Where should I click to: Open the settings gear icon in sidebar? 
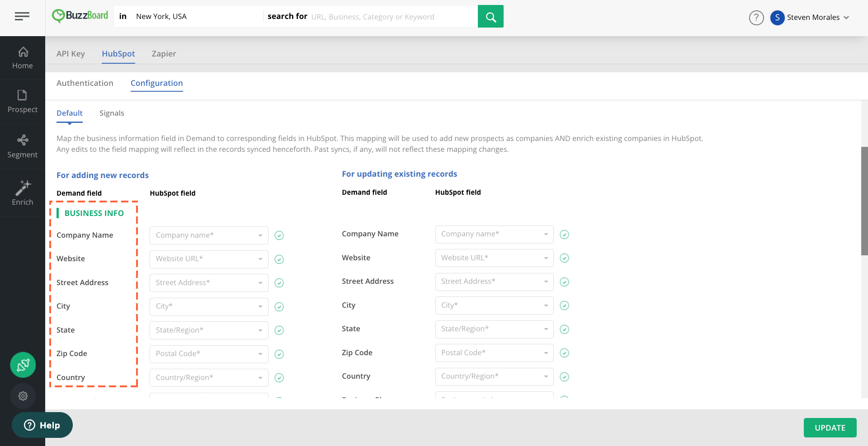(23, 396)
